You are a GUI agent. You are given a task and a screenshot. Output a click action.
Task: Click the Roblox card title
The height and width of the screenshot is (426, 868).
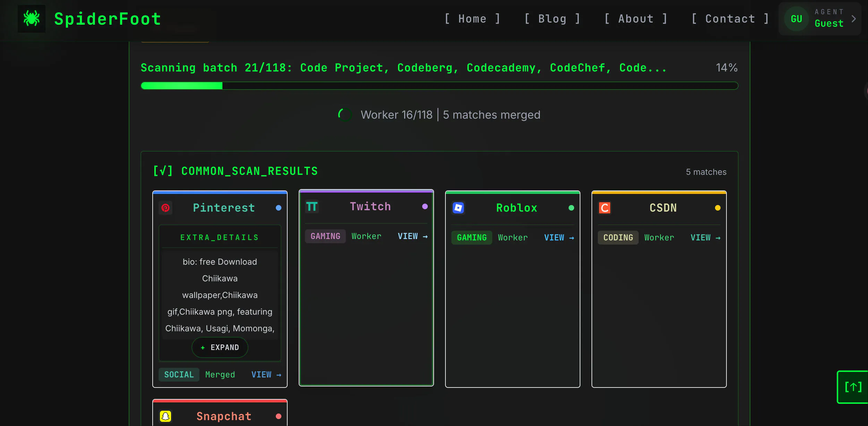coord(517,208)
